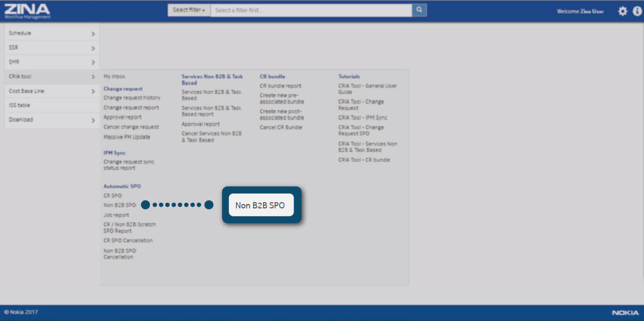
Task: Expand the Schedule menu item
Action: 52,33
